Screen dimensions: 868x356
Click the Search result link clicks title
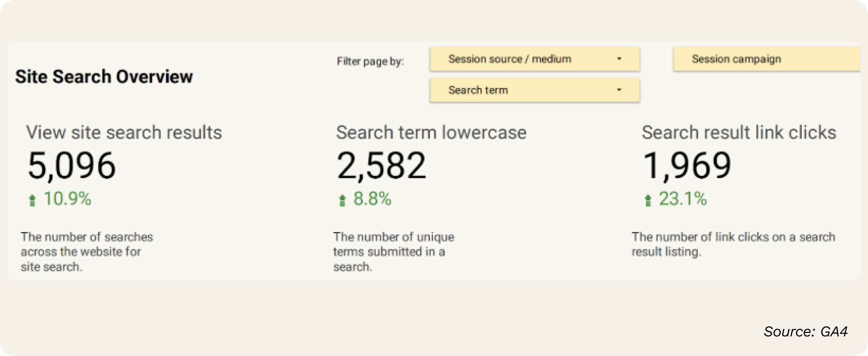tap(739, 132)
